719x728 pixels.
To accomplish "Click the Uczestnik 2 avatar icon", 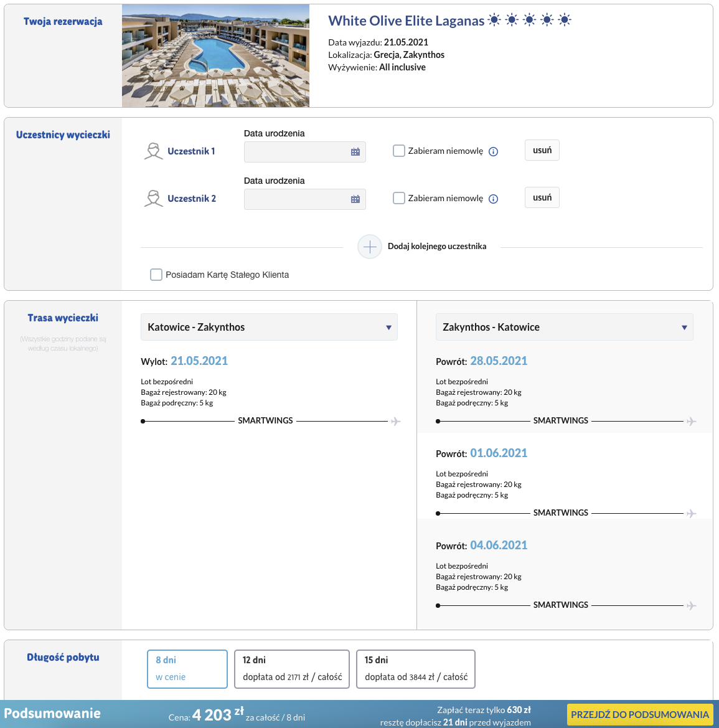I will (153, 199).
